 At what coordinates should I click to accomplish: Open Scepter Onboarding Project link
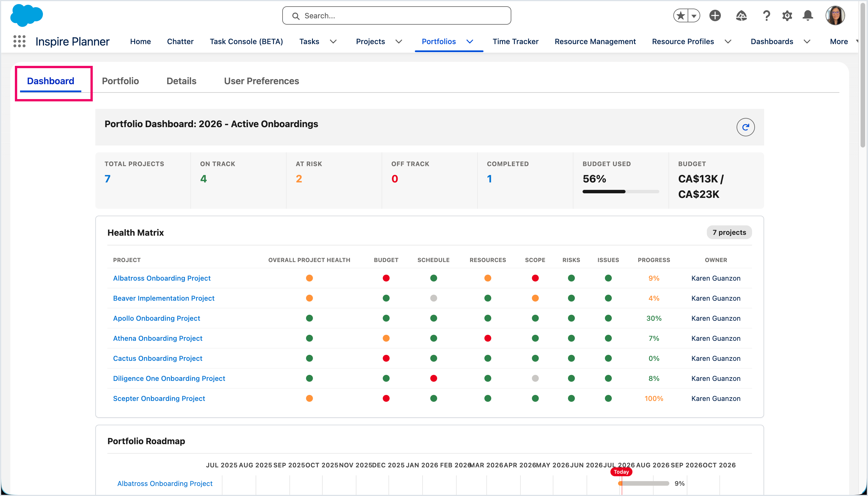click(159, 399)
